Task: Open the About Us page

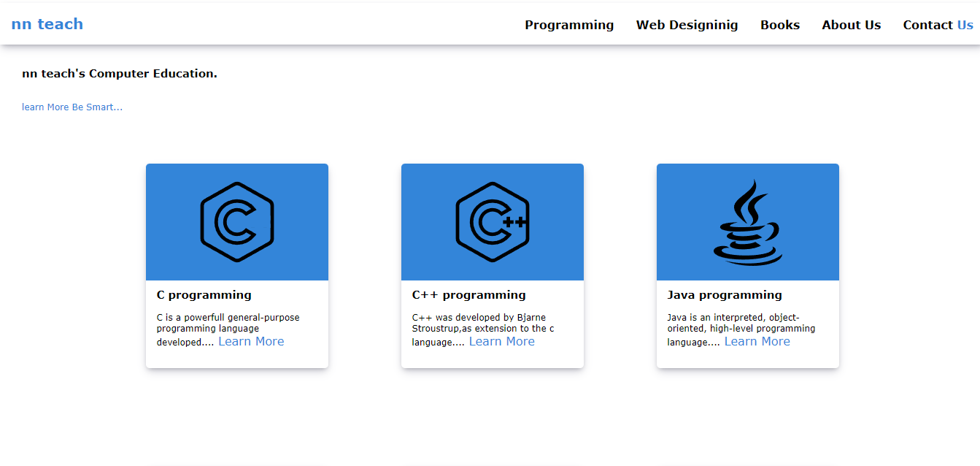Action: tap(851, 25)
